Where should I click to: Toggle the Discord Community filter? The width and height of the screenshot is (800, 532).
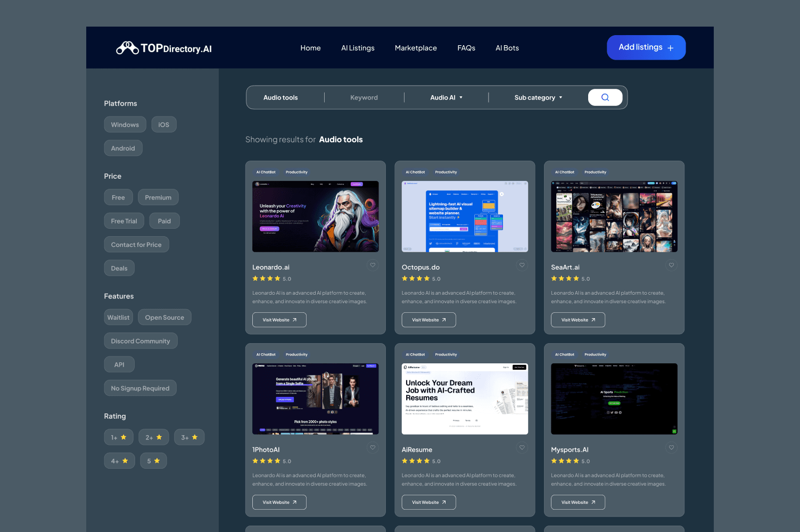tap(141, 341)
